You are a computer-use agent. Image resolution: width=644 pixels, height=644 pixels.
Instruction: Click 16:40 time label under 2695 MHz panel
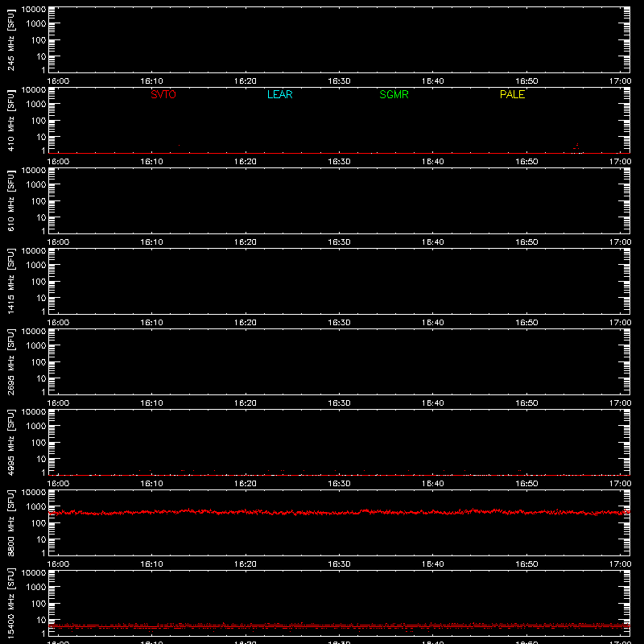(x=432, y=403)
